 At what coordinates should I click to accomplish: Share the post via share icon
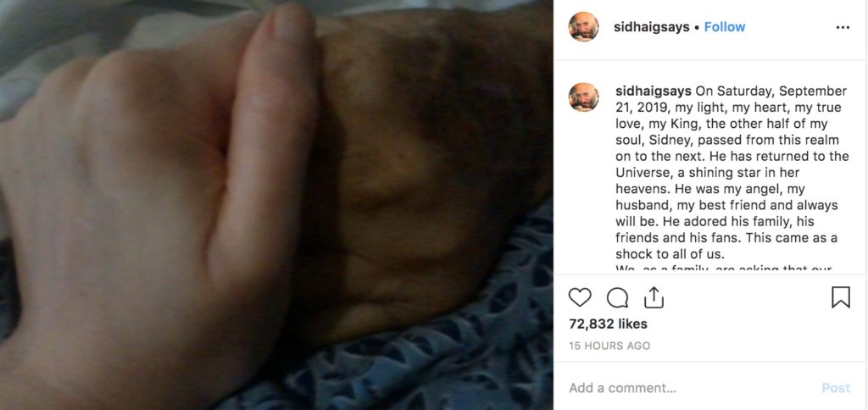point(654,297)
